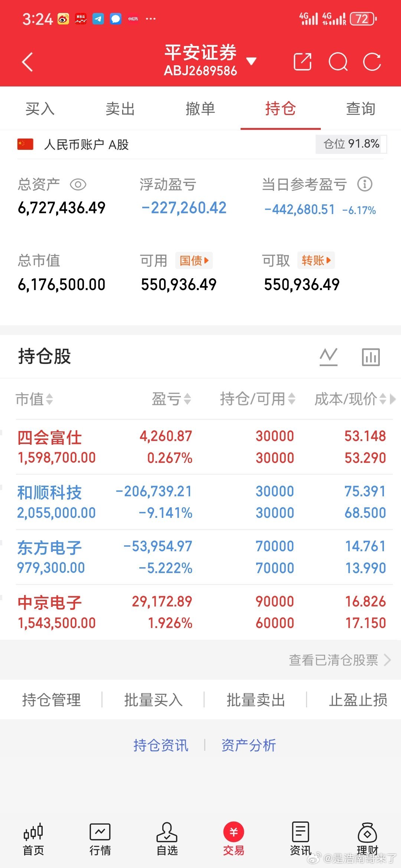Open the search magnifier icon
Screen dimensions: 401x868
(338, 62)
